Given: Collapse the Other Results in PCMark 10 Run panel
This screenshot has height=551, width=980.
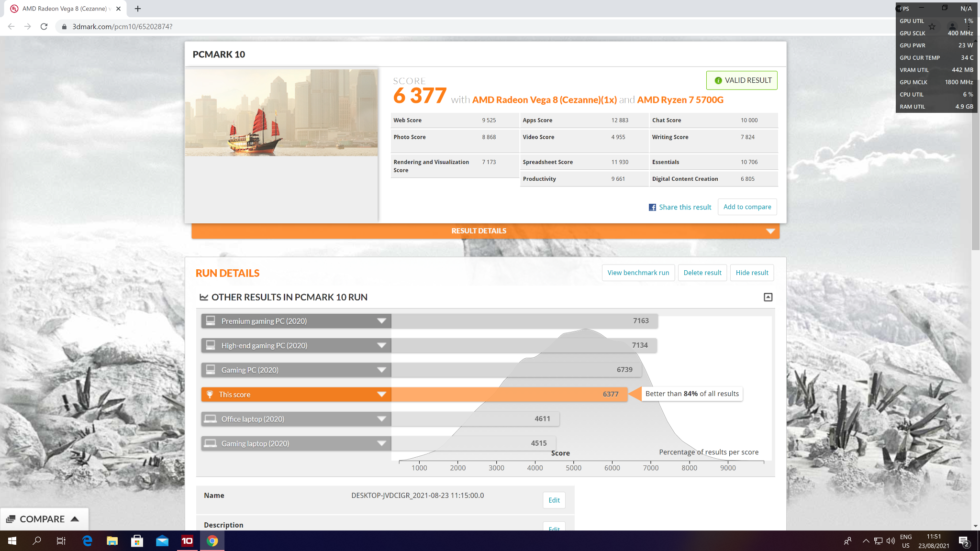Looking at the screenshot, I should [768, 297].
